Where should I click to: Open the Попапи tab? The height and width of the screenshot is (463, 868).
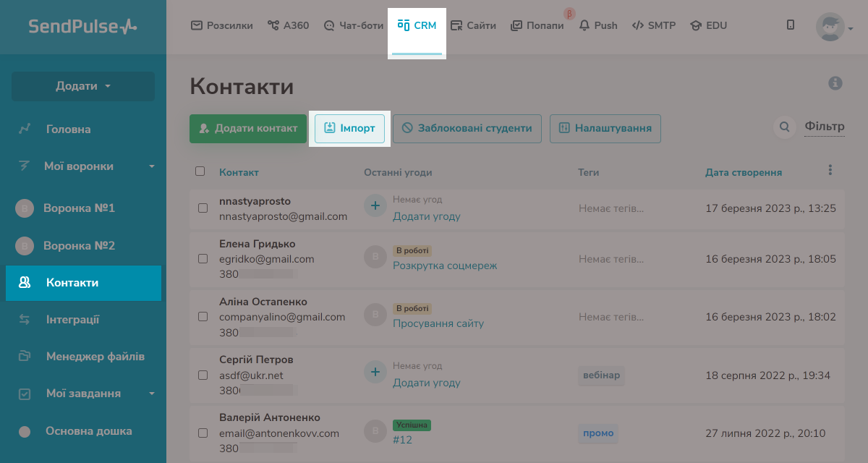click(537, 25)
